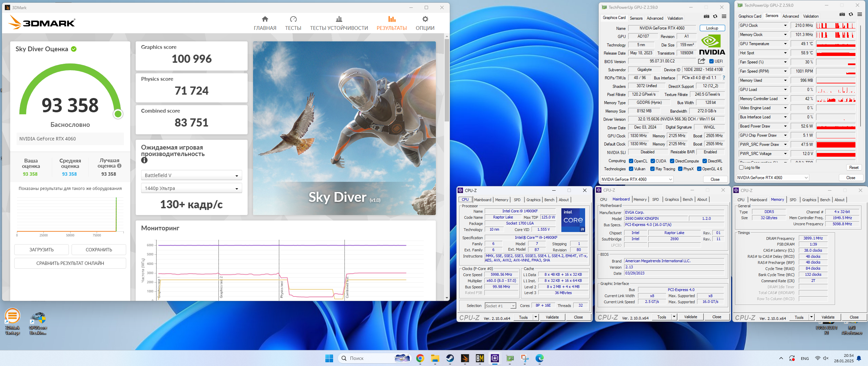Open the 3DMark Vantage desktop shortcut
Viewport: 868px width, 366px height.
[x=12, y=322]
